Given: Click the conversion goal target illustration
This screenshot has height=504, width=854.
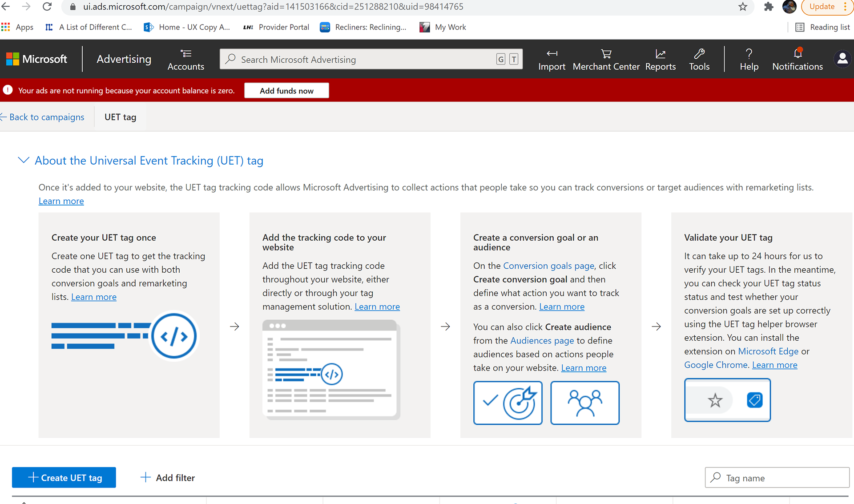Looking at the screenshot, I should pos(508,403).
